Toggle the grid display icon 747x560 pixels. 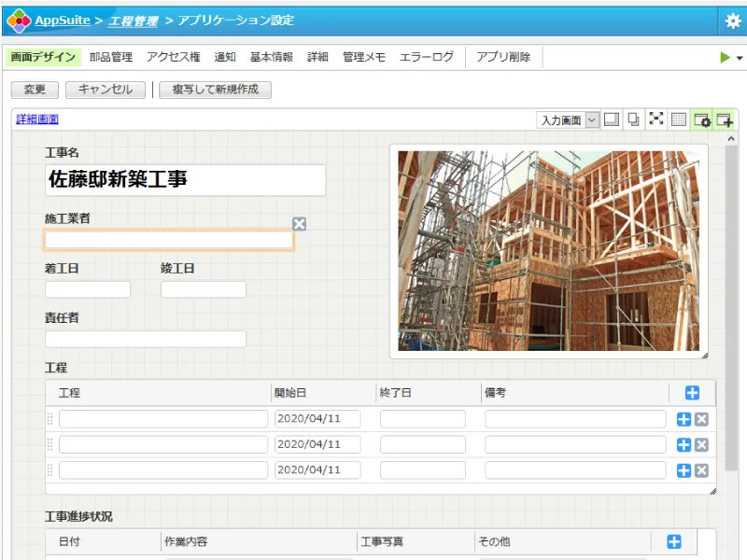679,119
